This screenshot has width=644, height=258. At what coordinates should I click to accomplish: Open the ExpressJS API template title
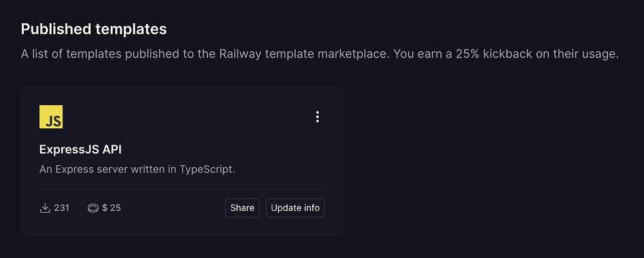point(80,149)
